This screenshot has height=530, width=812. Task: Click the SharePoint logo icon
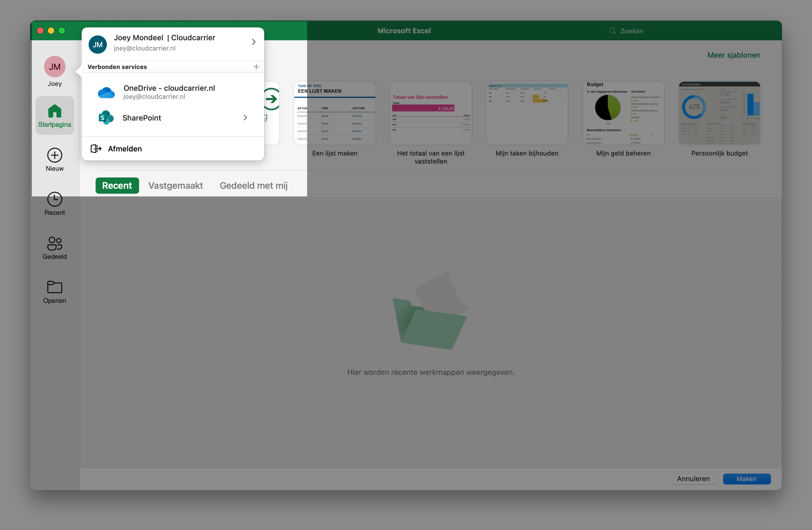coord(106,118)
